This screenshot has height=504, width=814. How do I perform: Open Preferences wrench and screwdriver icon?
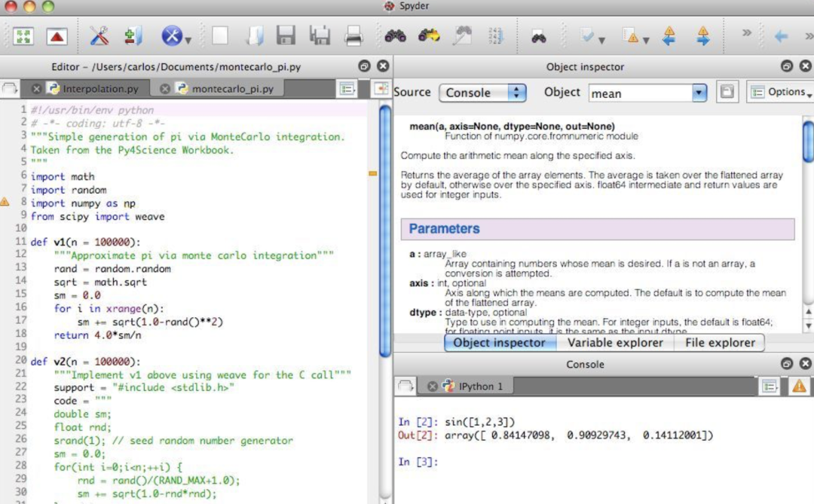[x=99, y=36]
